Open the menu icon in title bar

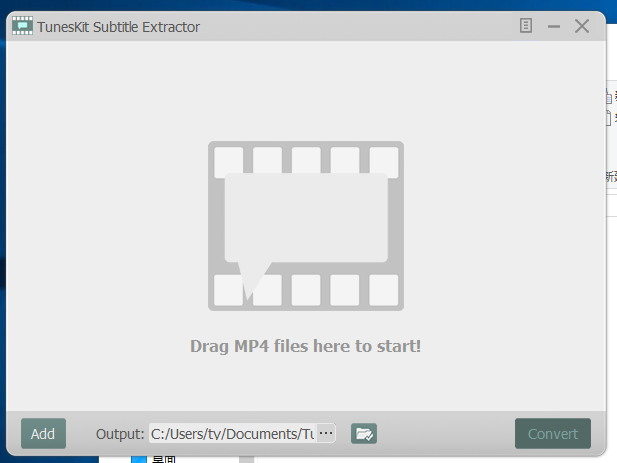(x=526, y=26)
